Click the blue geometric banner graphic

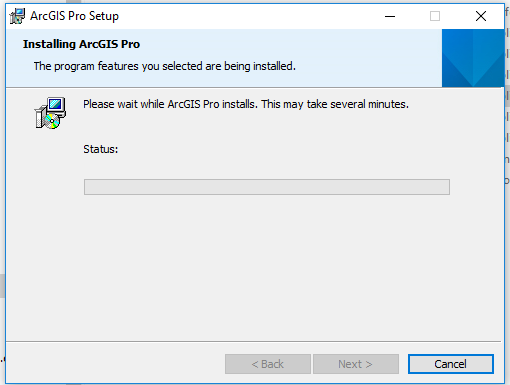point(473,58)
